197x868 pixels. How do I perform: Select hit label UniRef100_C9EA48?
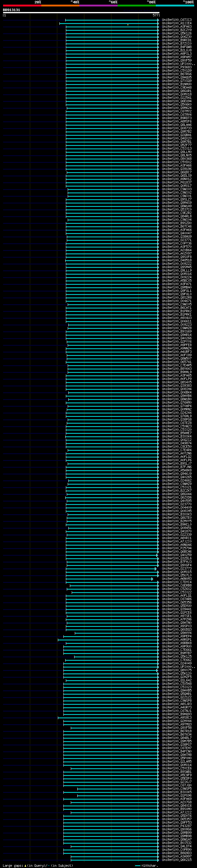pos(176,88)
